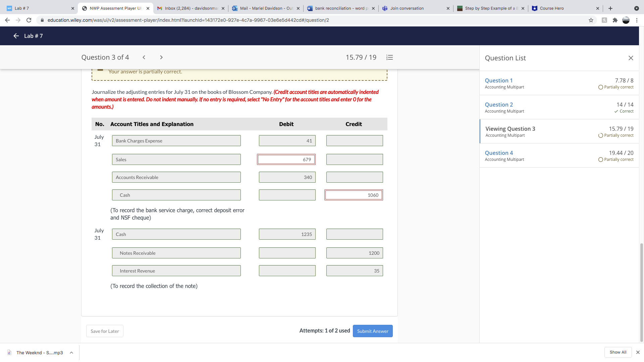The width and height of the screenshot is (644, 362).
Task: Click the back arrow beside Lab # 7
Action: pyautogui.click(x=16, y=36)
